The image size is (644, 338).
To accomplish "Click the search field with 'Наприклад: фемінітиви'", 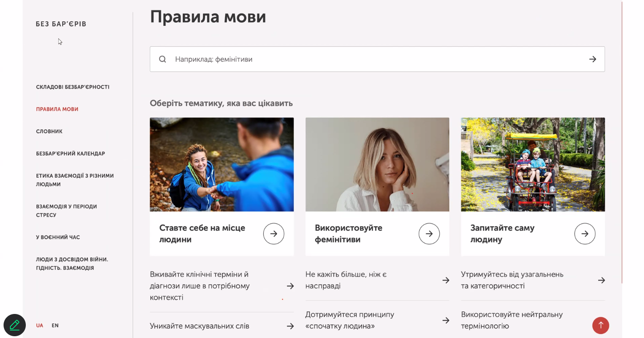I will [x=374, y=59].
